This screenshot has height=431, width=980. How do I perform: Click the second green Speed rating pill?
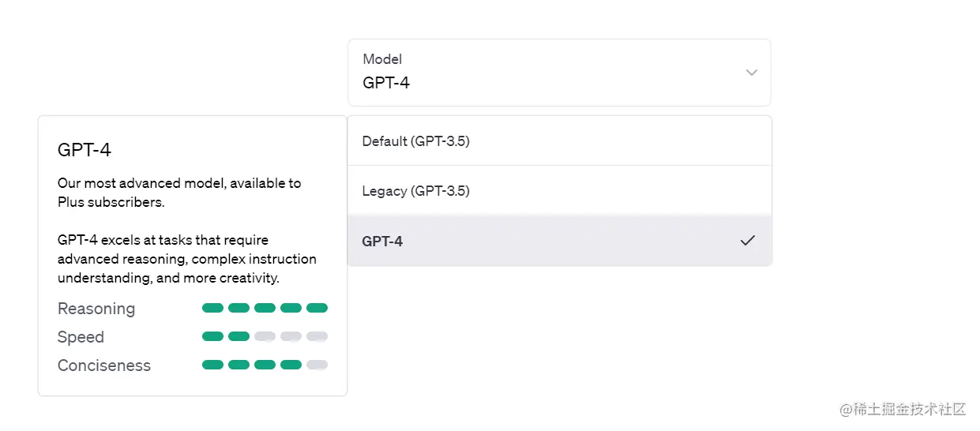click(x=238, y=336)
